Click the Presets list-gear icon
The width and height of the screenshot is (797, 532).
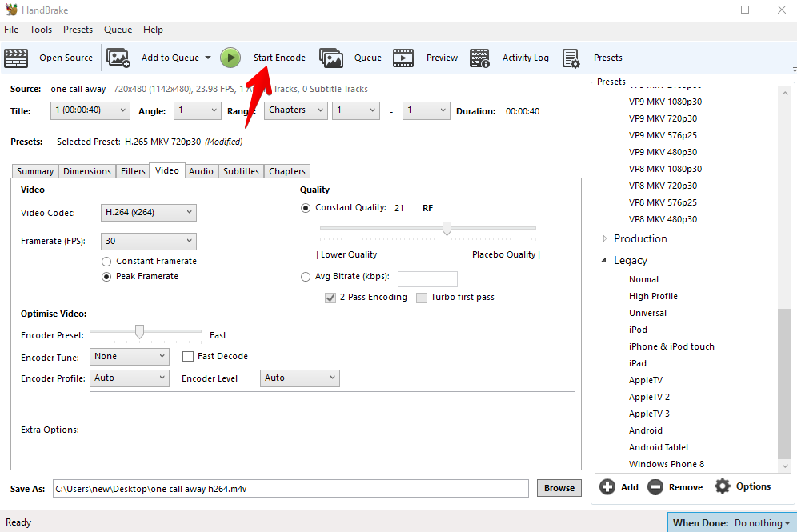(x=571, y=58)
